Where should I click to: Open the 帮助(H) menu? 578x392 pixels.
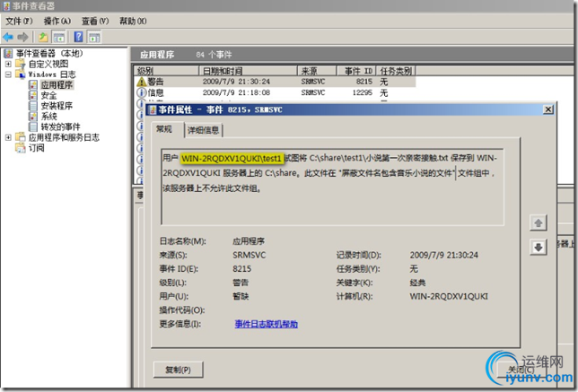(x=133, y=21)
